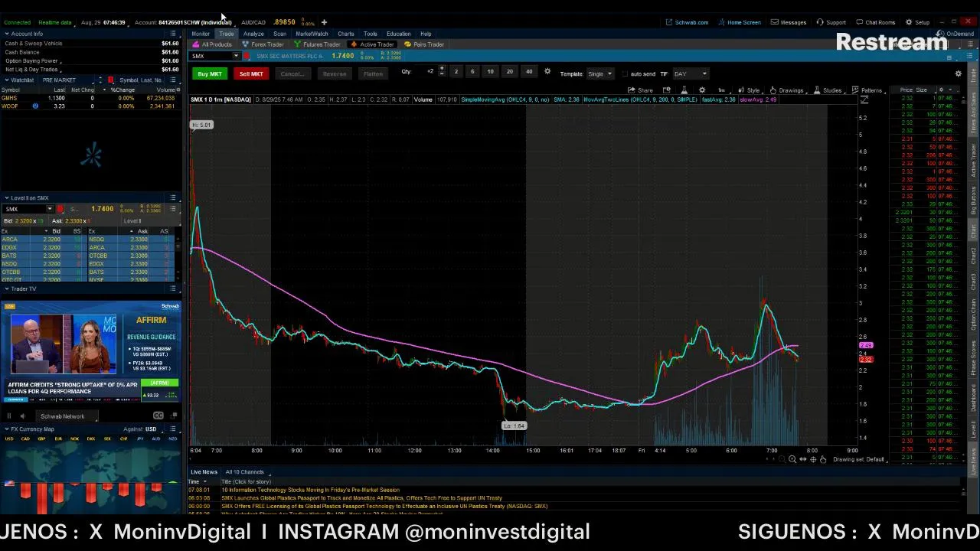Open SMX Launches Global Plastics Passport headline
Image resolution: width=980 pixels, height=551 pixels.
(361, 498)
